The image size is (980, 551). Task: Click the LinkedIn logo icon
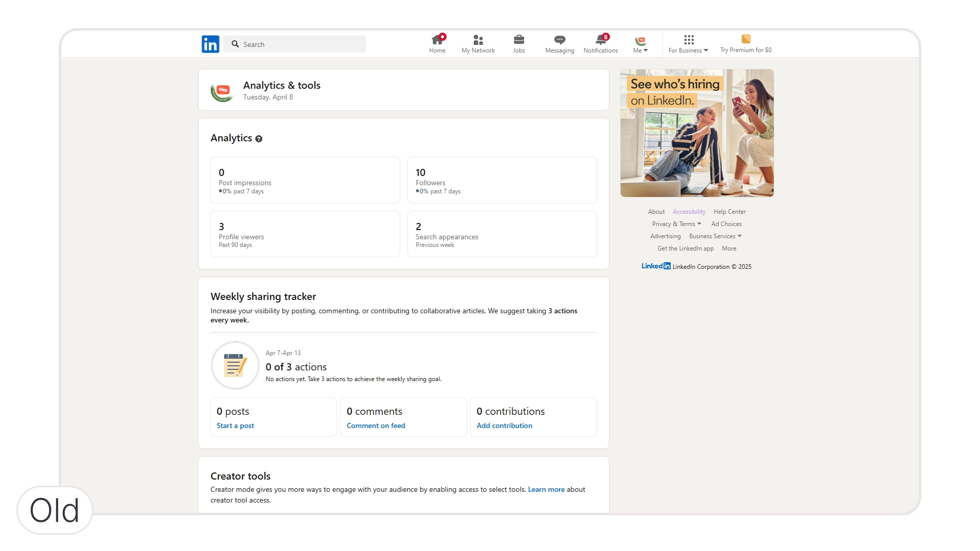click(x=210, y=44)
